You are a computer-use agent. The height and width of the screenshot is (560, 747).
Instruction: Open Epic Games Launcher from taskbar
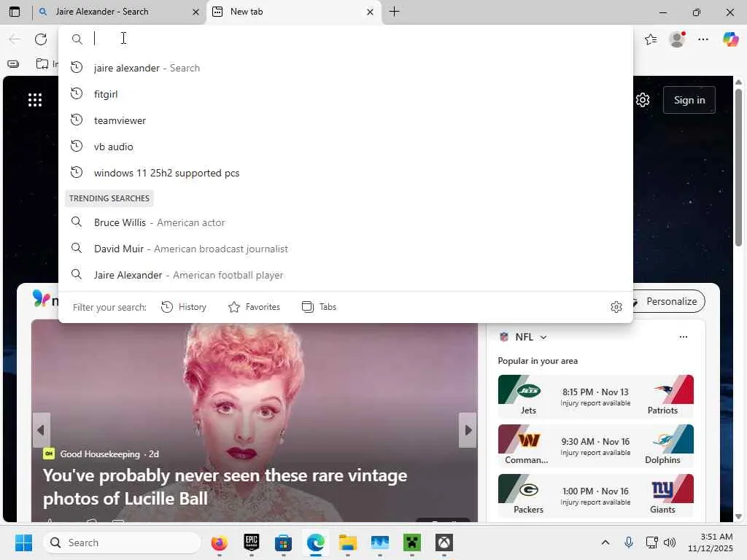tap(252, 542)
